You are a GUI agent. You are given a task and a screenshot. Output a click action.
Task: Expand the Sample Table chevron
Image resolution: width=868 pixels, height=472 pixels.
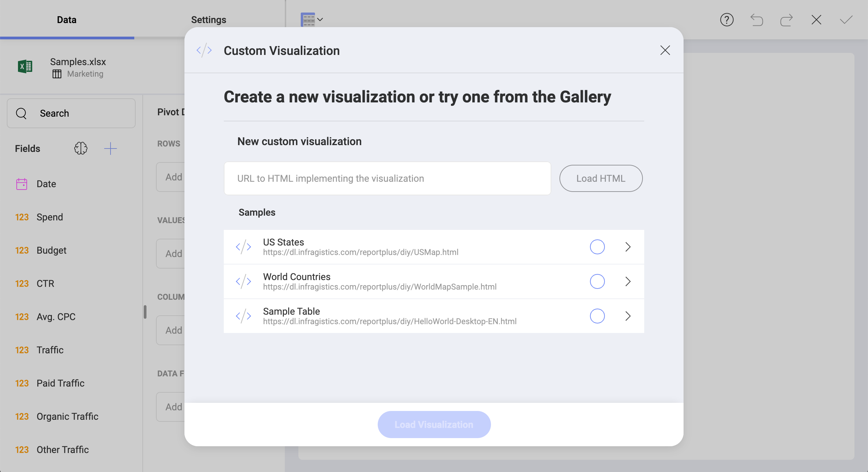coord(628,316)
